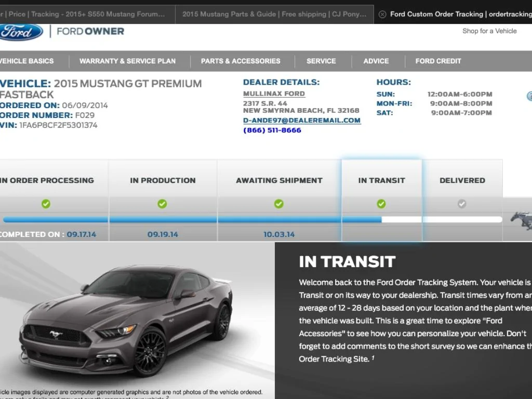Click the Ford oval logo
Screen dimensions: 532x399
21,32
